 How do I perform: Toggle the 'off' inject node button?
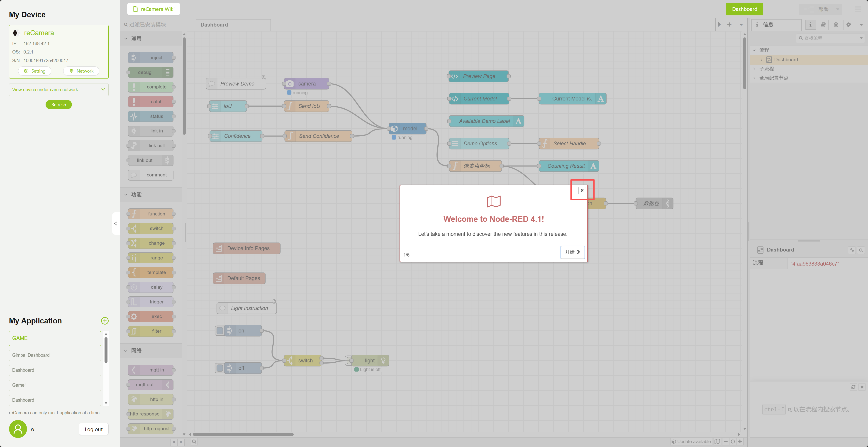(x=220, y=368)
